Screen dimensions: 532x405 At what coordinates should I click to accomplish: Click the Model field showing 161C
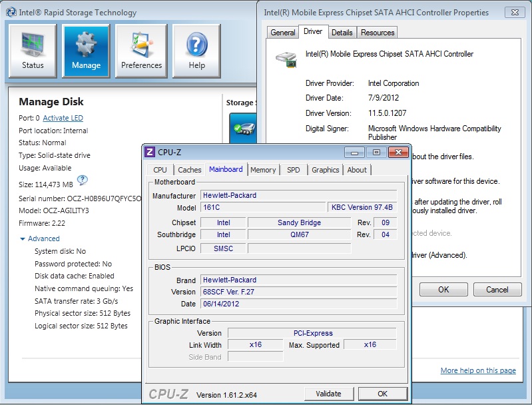262,207
